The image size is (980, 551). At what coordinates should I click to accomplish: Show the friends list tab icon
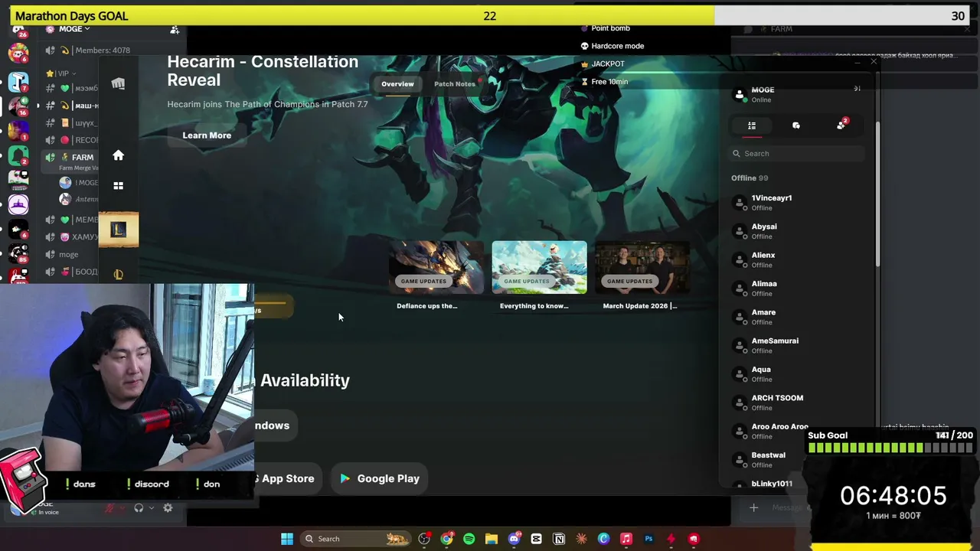(752, 126)
